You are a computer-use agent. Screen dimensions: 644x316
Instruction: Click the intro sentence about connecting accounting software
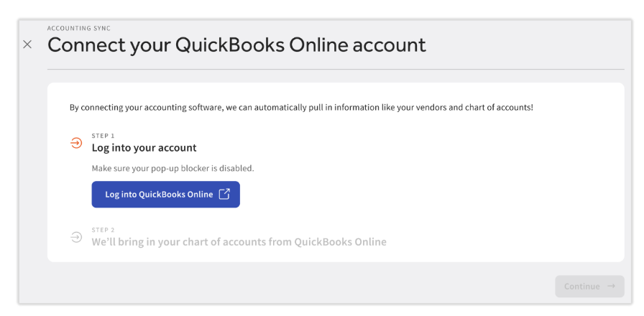point(301,108)
